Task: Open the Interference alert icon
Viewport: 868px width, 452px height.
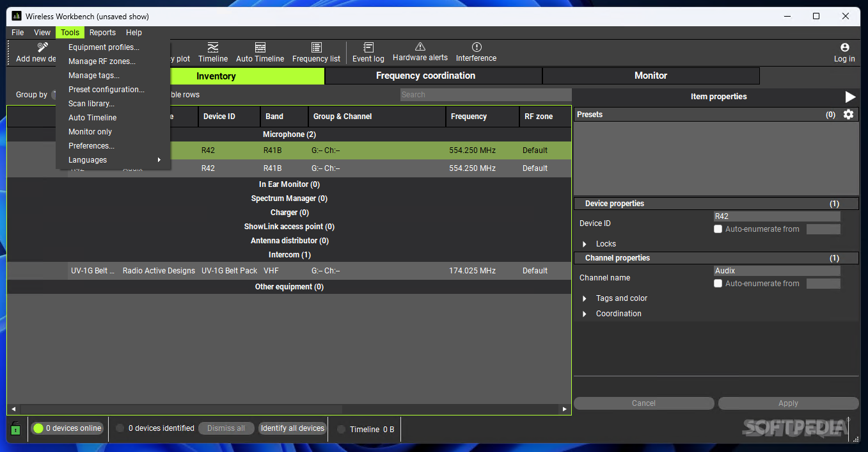Action: coord(477,47)
